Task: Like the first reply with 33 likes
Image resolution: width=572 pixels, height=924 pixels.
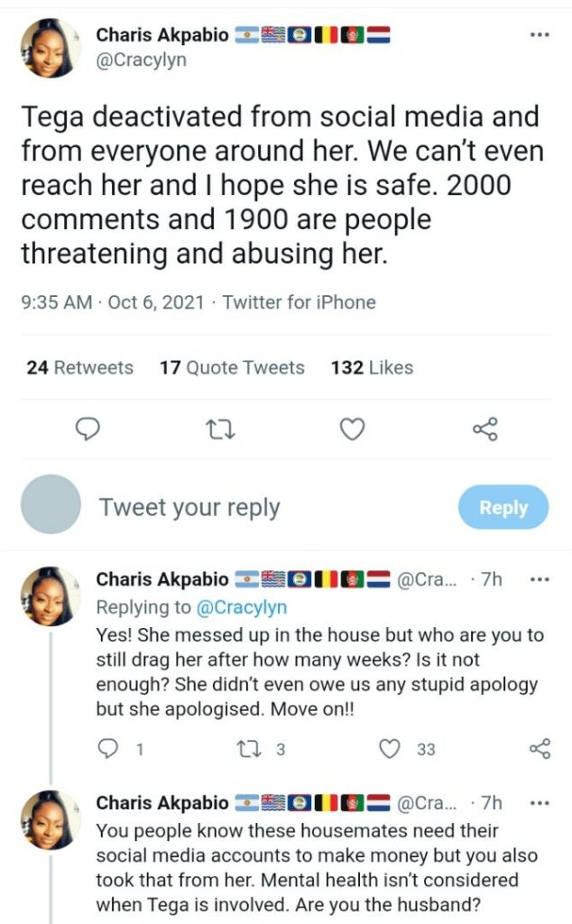Action: (x=390, y=748)
